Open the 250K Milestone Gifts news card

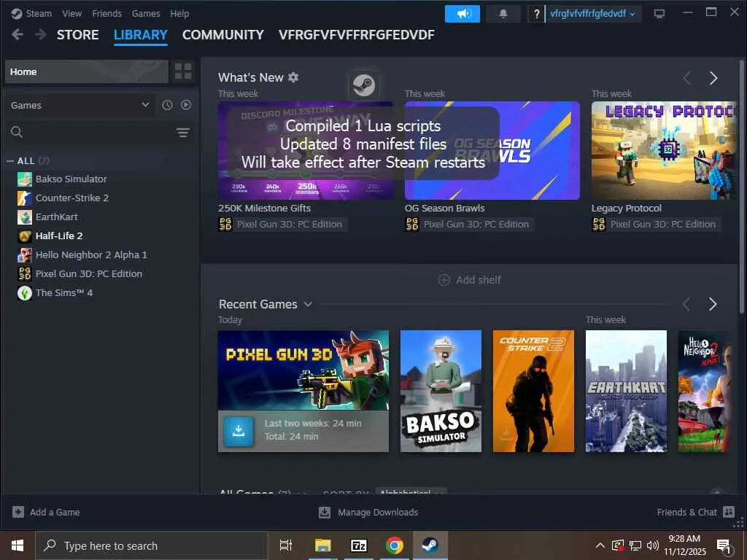point(306,150)
